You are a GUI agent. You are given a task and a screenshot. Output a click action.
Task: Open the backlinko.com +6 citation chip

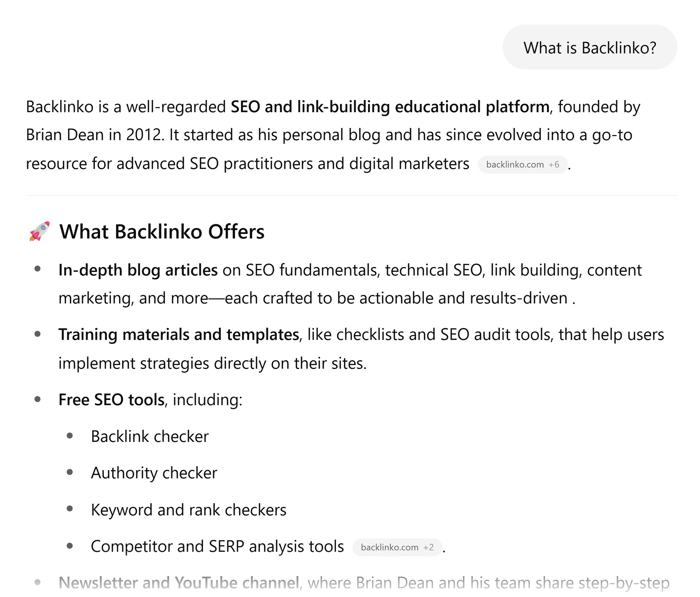tap(522, 165)
